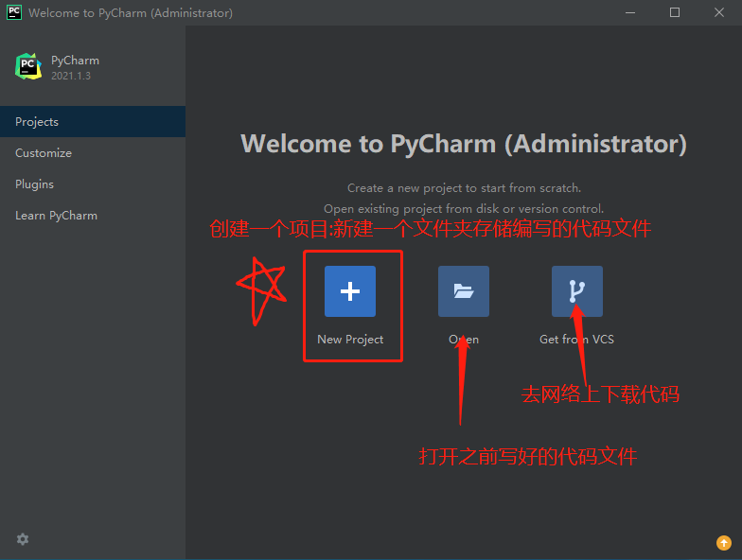Click the New Project plus icon
Viewport: 742px width, 560px height.
[x=350, y=291]
